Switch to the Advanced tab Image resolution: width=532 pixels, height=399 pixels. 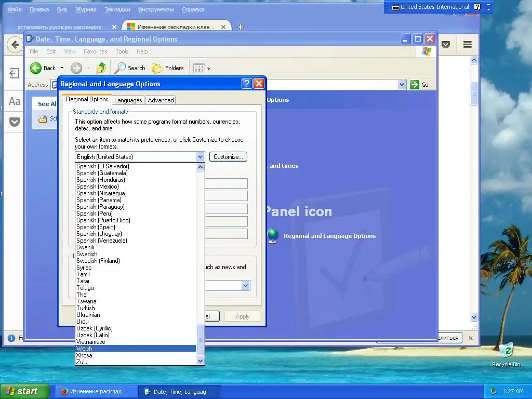point(161,100)
